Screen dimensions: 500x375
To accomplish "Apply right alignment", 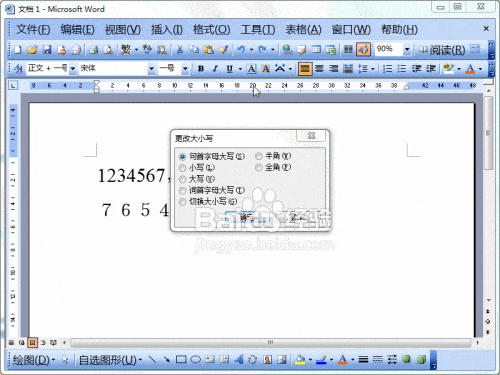I will pyautogui.click(x=334, y=69).
